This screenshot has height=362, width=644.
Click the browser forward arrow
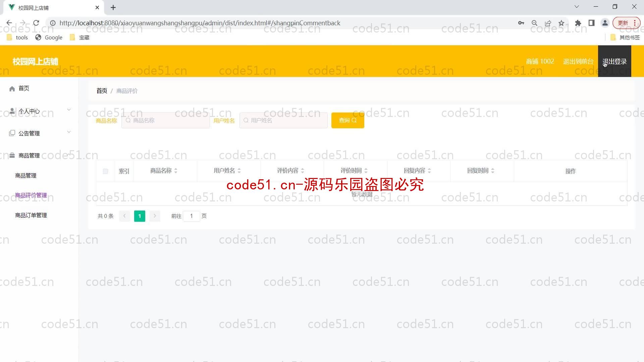tap(22, 23)
